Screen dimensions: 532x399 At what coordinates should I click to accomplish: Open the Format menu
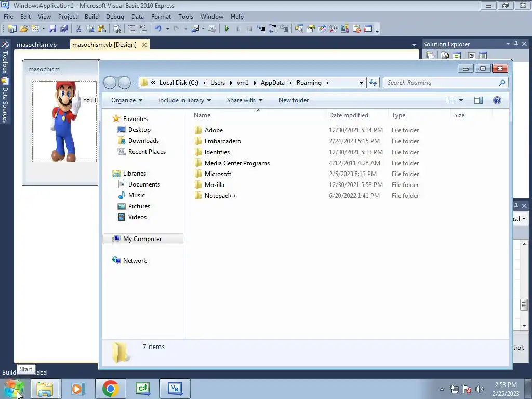(161, 16)
